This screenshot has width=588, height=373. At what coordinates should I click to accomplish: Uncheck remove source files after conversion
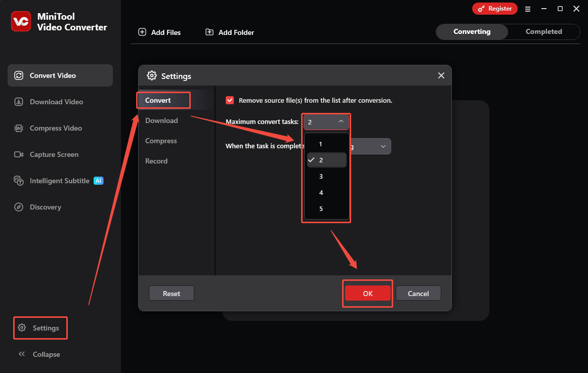pyautogui.click(x=230, y=100)
